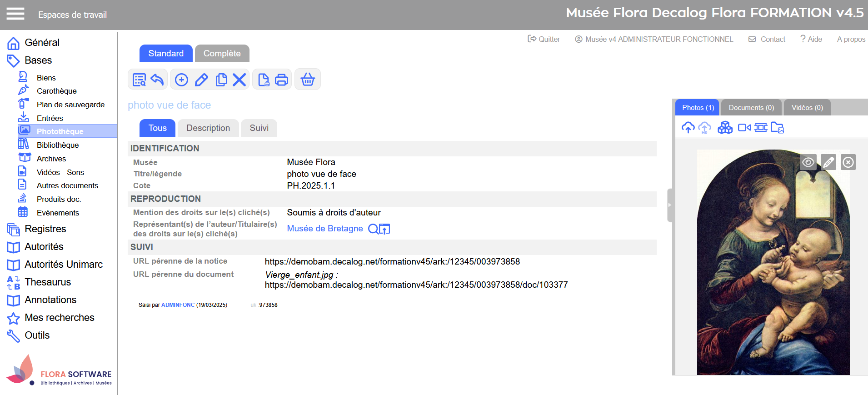Open the hamburger menu at top left
The width and height of the screenshot is (868, 395).
point(15,14)
